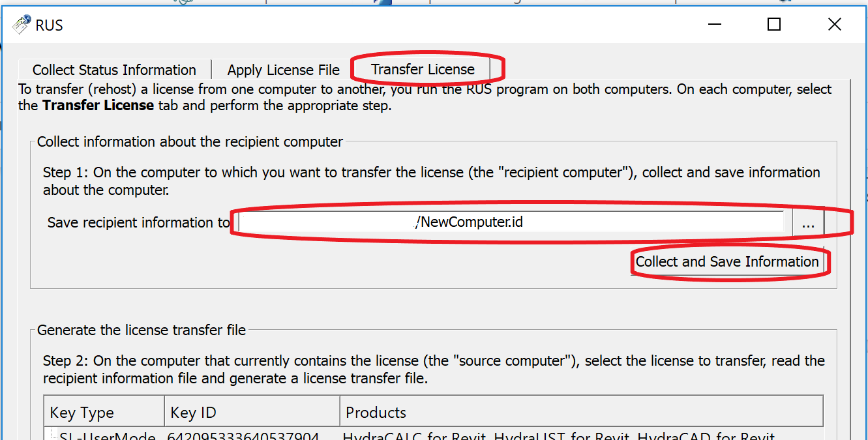Select the Transfer License tab
The height and width of the screenshot is (440, 868).
(423, 69)
